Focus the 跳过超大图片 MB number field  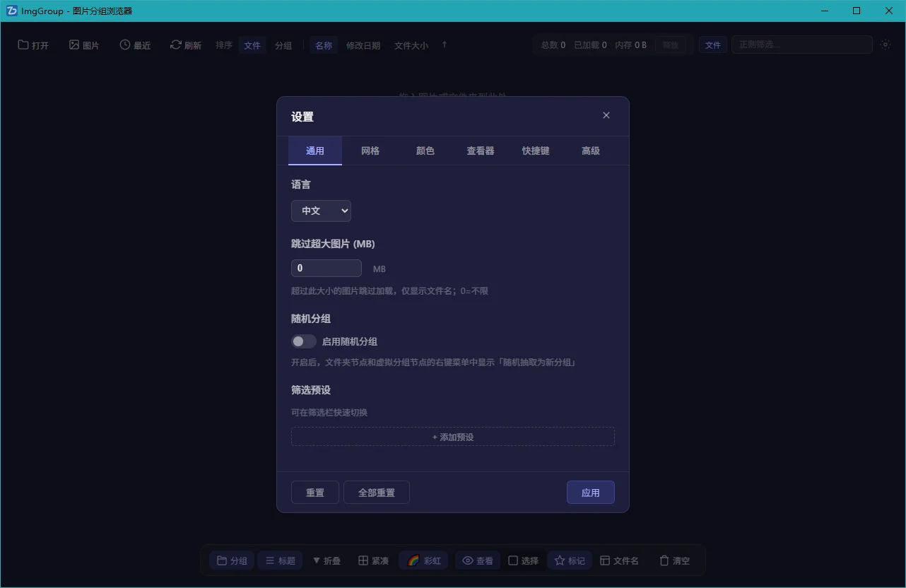(x=326, y=269)
